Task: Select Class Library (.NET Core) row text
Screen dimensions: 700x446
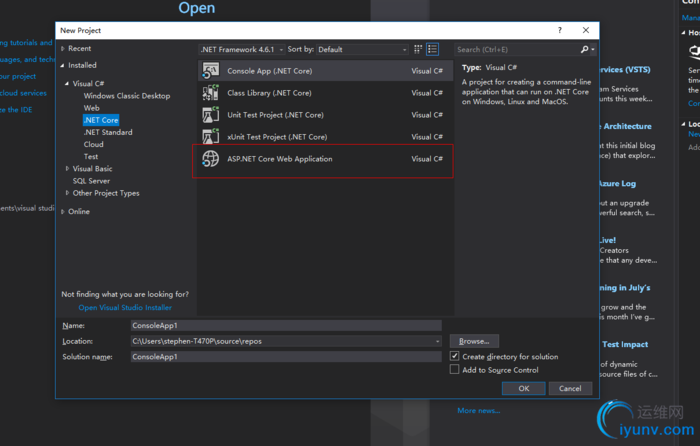Action: 269,93
